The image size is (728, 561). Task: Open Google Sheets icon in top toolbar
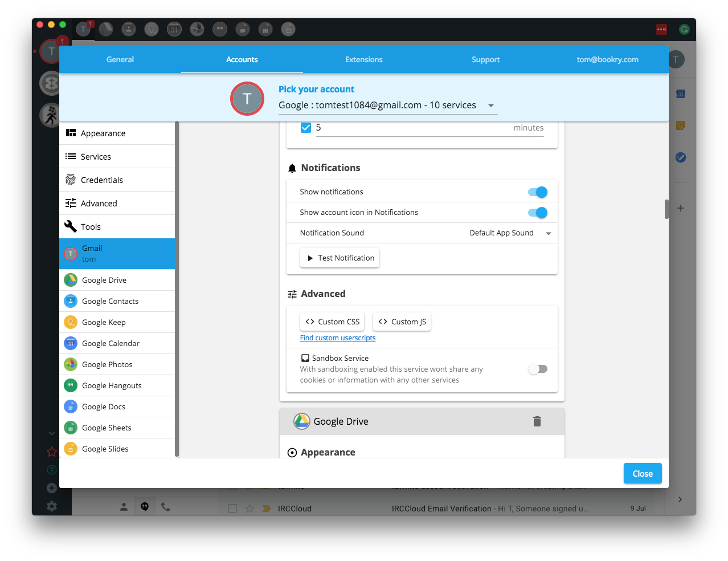point(265,29)
